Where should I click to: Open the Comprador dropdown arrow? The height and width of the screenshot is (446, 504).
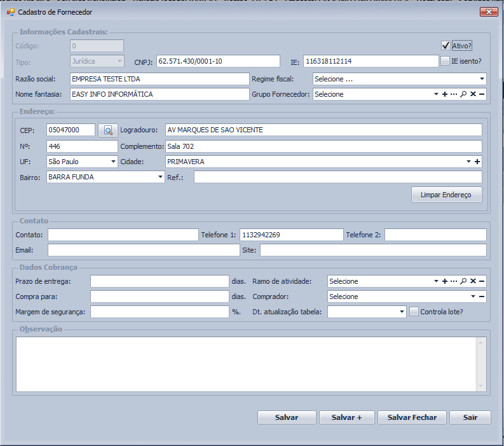pos(473,296)
